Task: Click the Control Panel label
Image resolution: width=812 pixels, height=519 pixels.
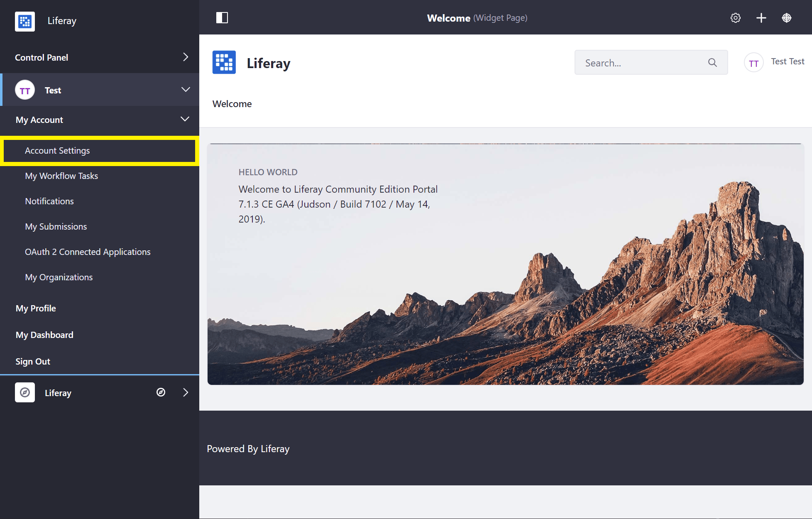Action: (42, 58)
